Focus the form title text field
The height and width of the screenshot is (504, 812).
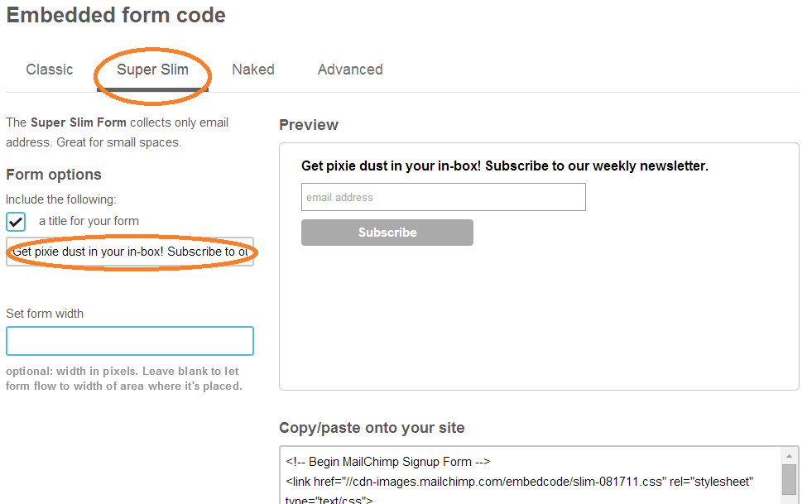point(130,252)
